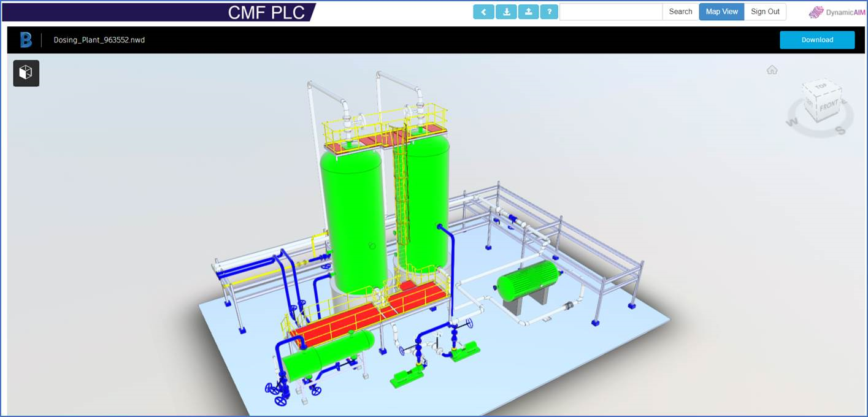Click the W compass direction on view ring
This screenshot has width=868, height=417.
(792, 123)
